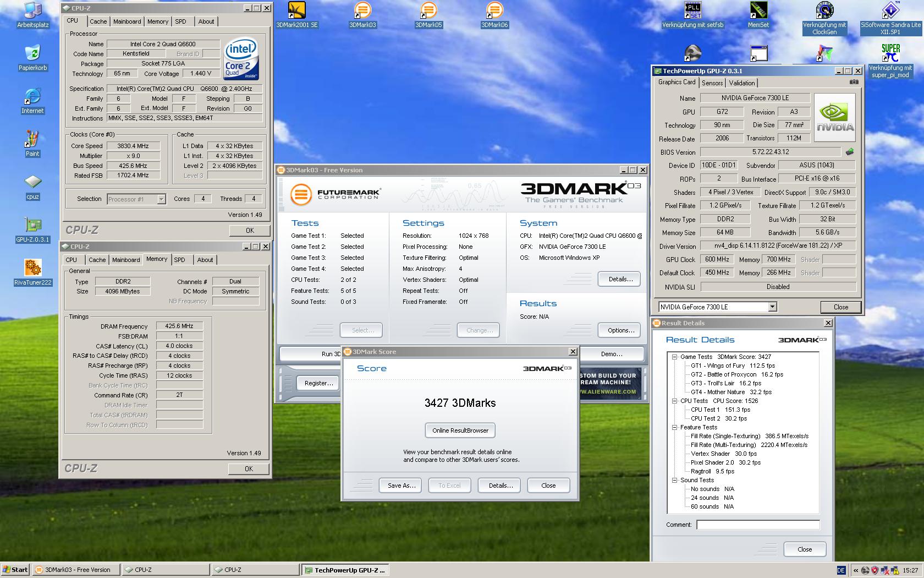Click Details... in the score dialog

501,486
